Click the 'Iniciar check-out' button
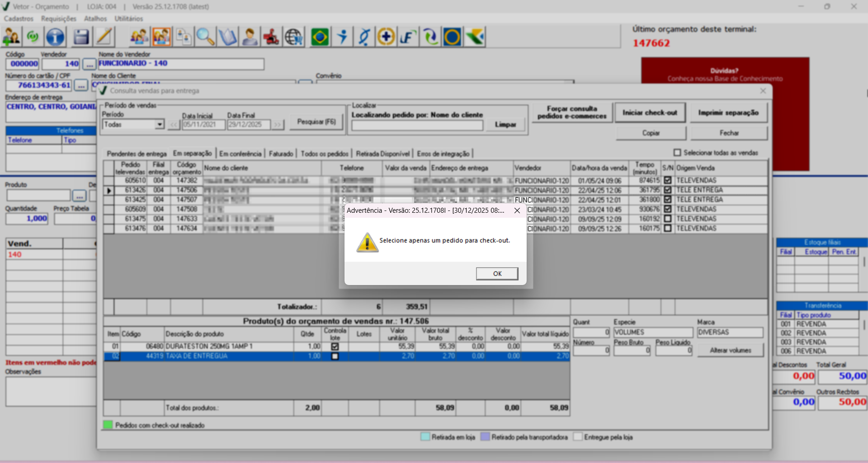This screenshot has width=868, height=463. [650, 112]
